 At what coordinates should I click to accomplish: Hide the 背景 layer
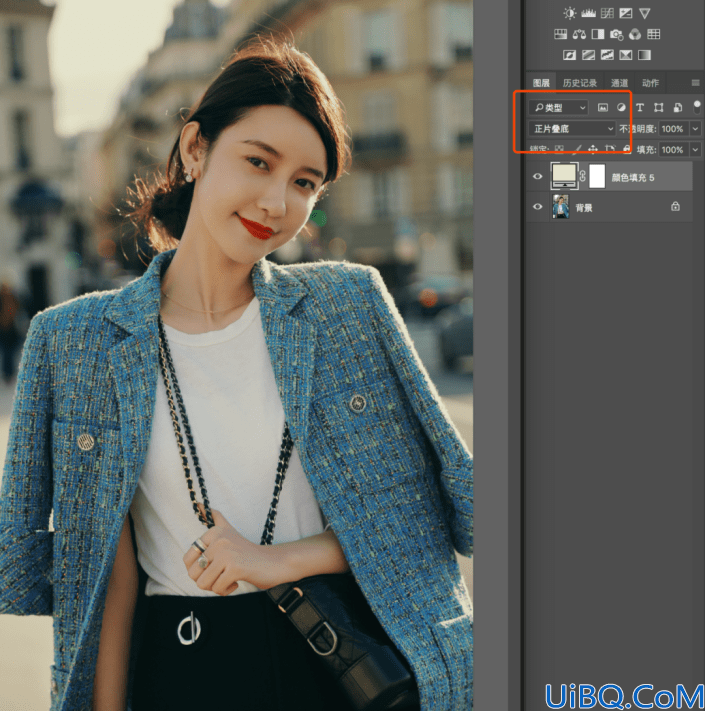click(538, 206)
